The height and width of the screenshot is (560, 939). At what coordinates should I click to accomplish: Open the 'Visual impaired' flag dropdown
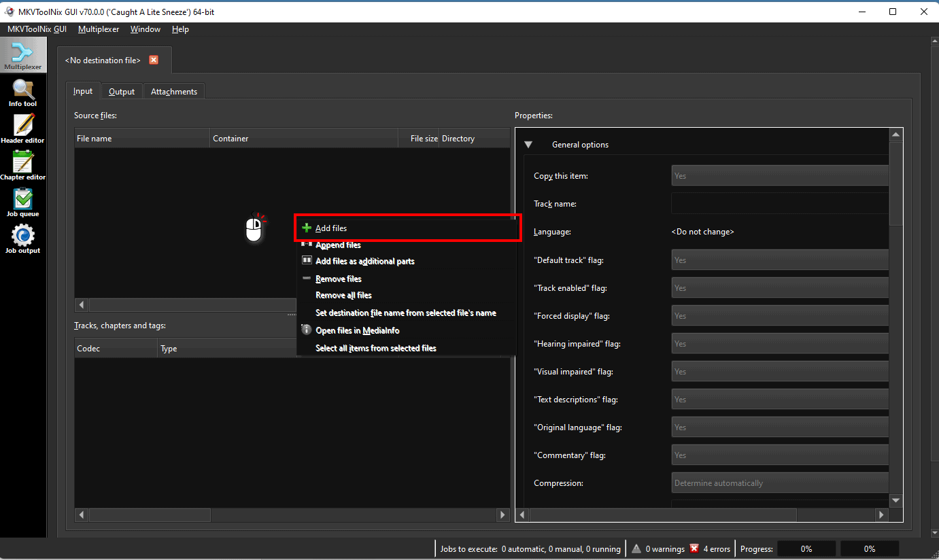780,371
